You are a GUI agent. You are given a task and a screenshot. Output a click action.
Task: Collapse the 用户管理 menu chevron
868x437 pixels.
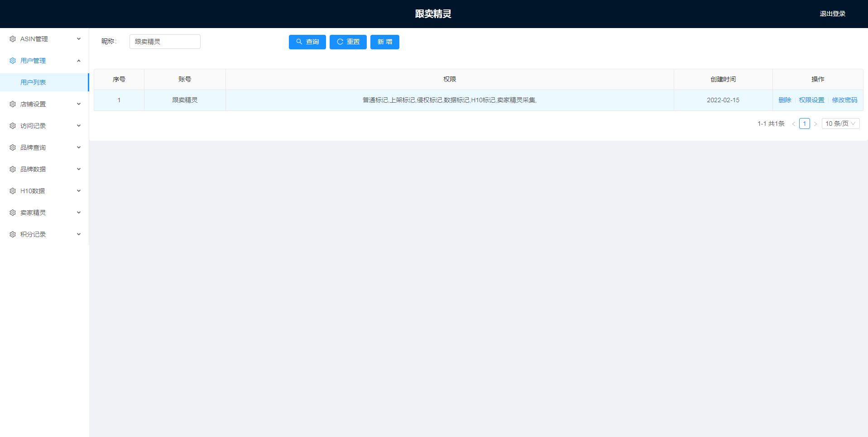79,61
